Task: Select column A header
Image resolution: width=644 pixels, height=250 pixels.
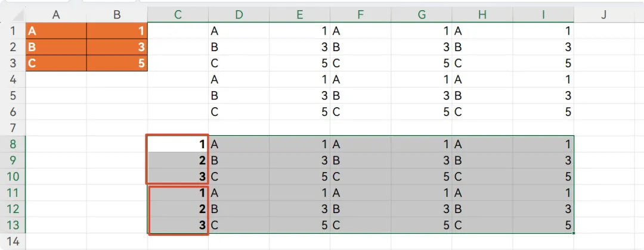Action: pyautogui.click(x=56, y=15)
